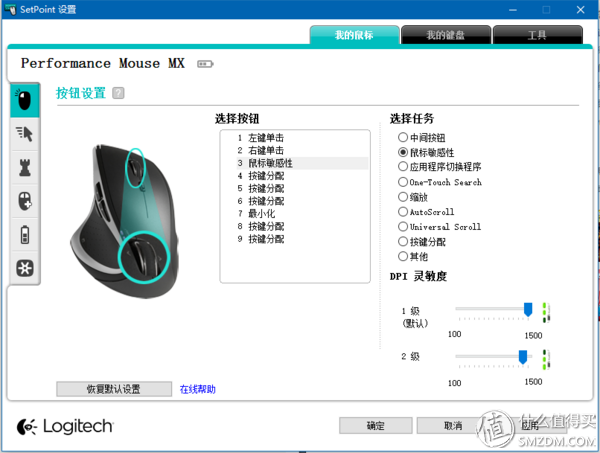Select button 1 左键单击 in the list
This screenshot has width=600, height=453.
coord(302,138)
